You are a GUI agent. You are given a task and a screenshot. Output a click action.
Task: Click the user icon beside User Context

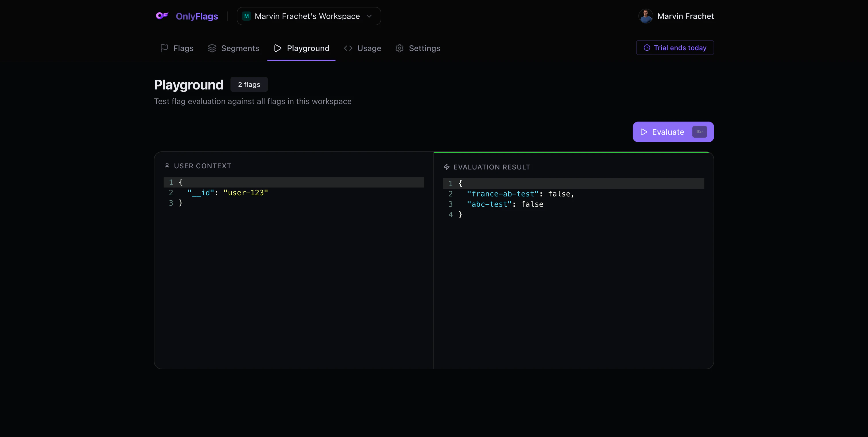point(167,166)
